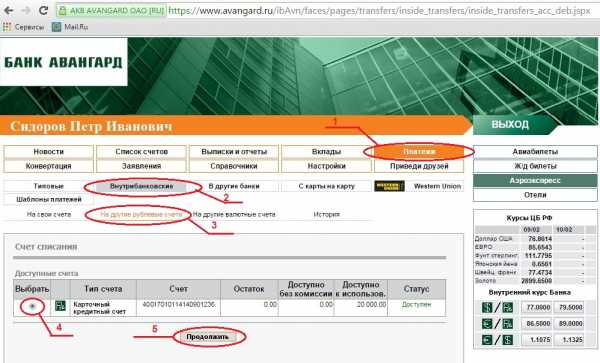Open the На другие рублевые счета sub-tab
Viewport: 600px width, 363px height.
point(141,215)
